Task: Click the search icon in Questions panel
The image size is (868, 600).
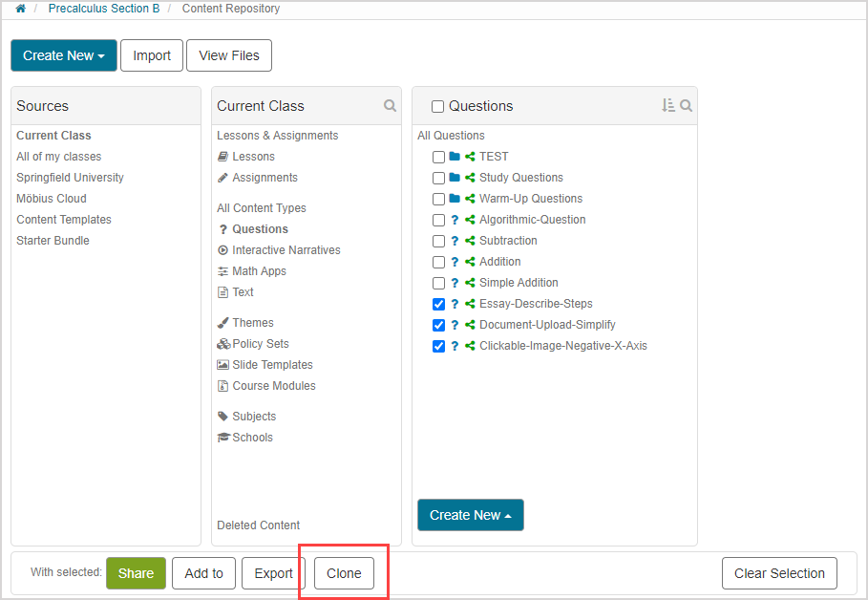Action: click(686, 106)
